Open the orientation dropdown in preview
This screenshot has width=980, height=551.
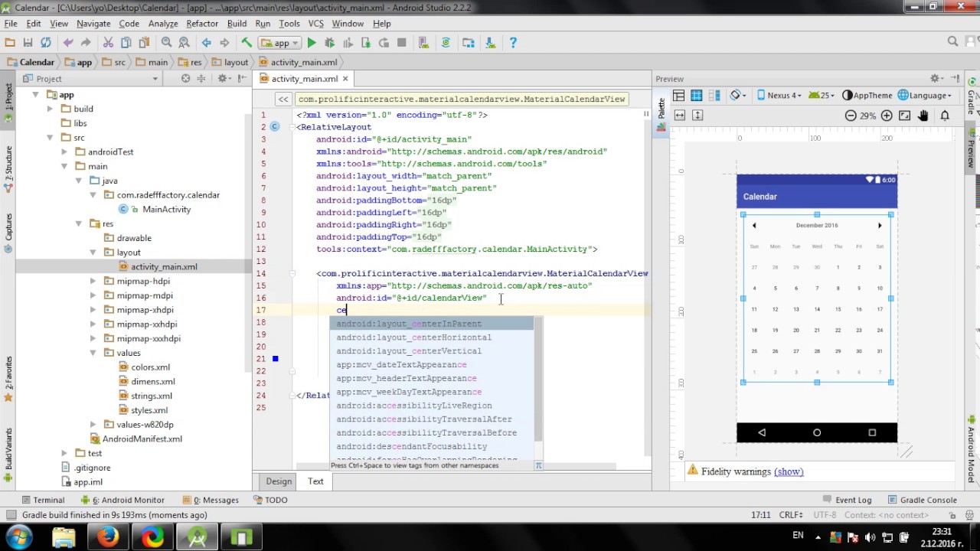coord(738,96)
